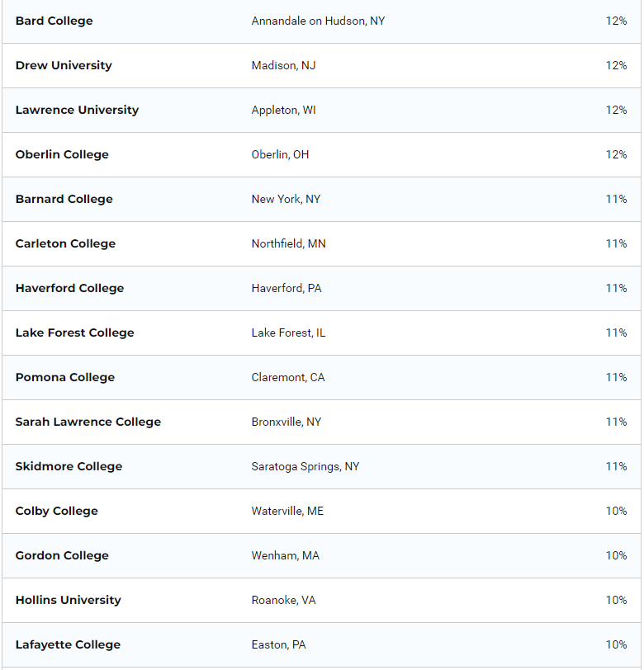The width and height of the screenshot is (644, 670).
Task: Select Skidmore College entry
Action: click(69, 466)
